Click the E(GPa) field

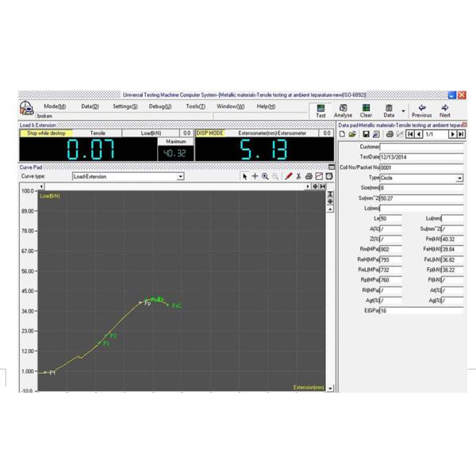[421, 310]
